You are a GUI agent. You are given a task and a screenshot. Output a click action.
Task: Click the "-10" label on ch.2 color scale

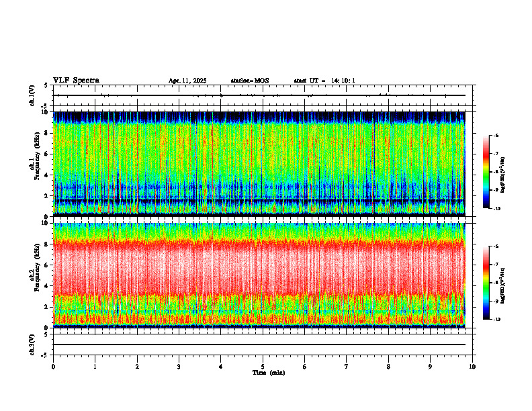click(496, 319)
